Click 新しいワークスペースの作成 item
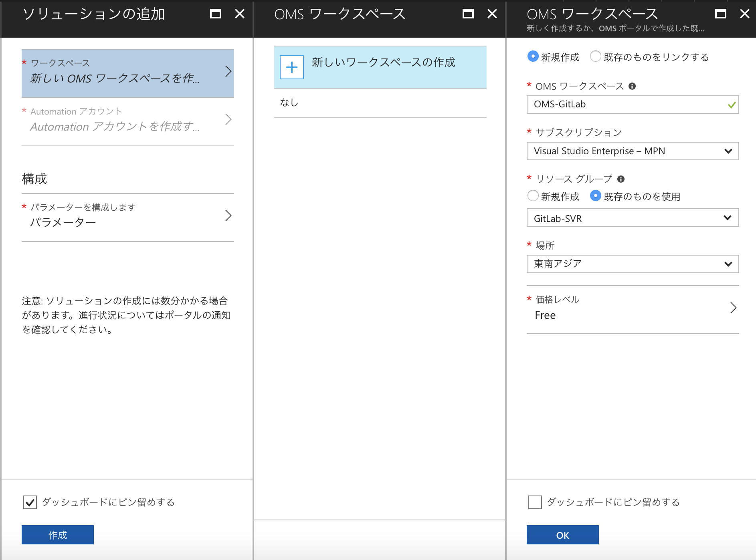Viewport: 756px width, 560px height. coord(380,67)
